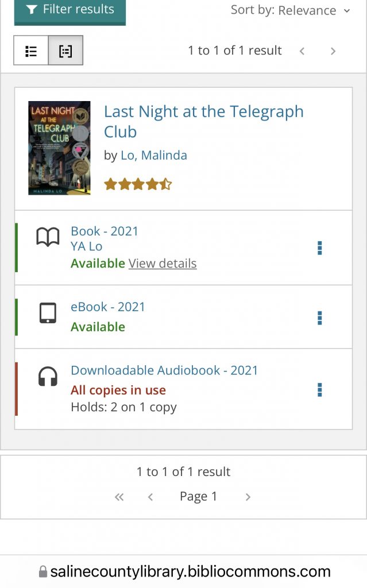Tap the browser address bar URL
The image size is (367, 588).
click(x=190, y=571)
